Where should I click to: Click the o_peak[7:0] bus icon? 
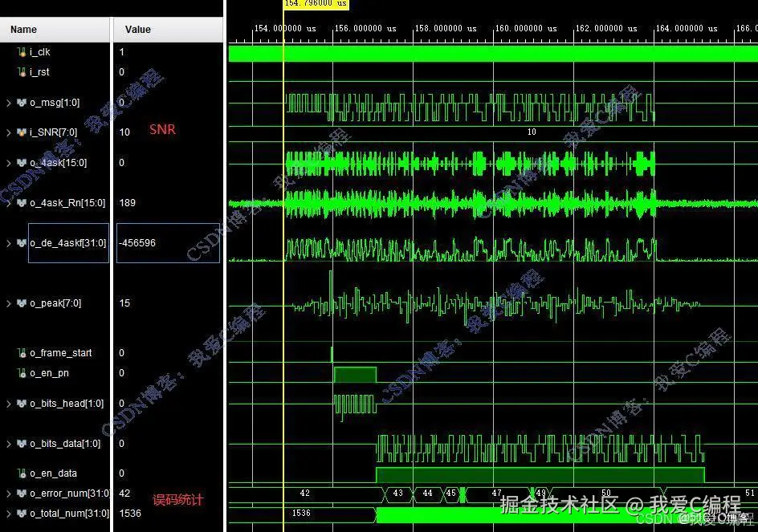tap(21, 303)
